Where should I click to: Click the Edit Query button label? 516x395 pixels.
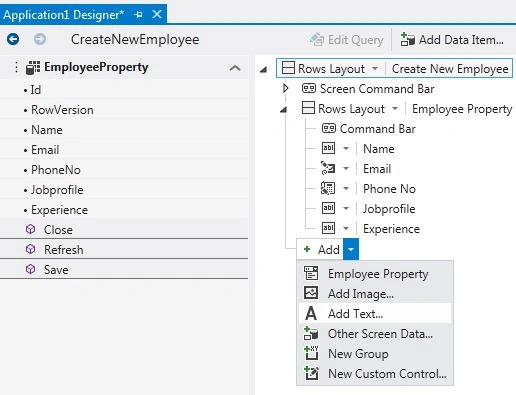356,40
